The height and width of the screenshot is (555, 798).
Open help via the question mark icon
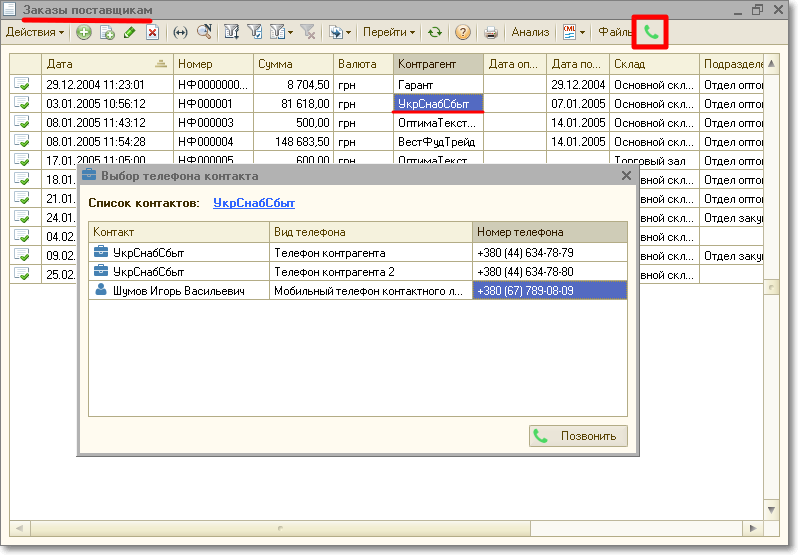[462, 32]
